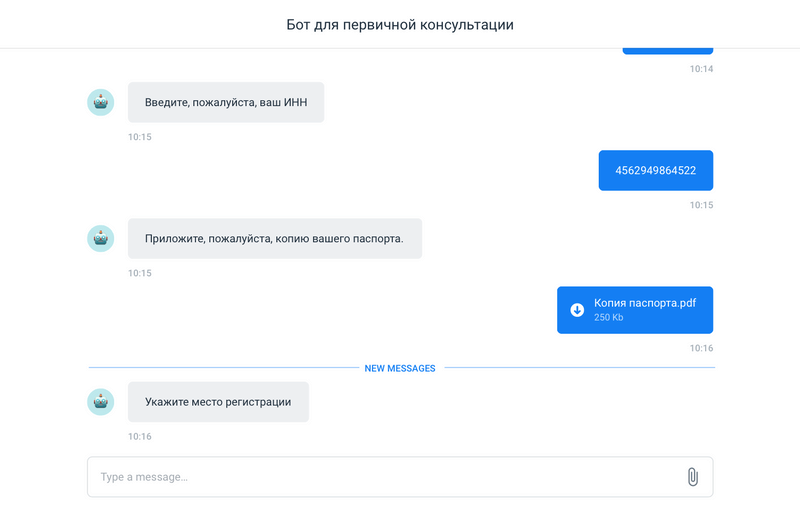800x511 pixels.
Task: Select the "Приложите, пожалуйста, копию вашего паспорта" message
Action: pos(274,238)
